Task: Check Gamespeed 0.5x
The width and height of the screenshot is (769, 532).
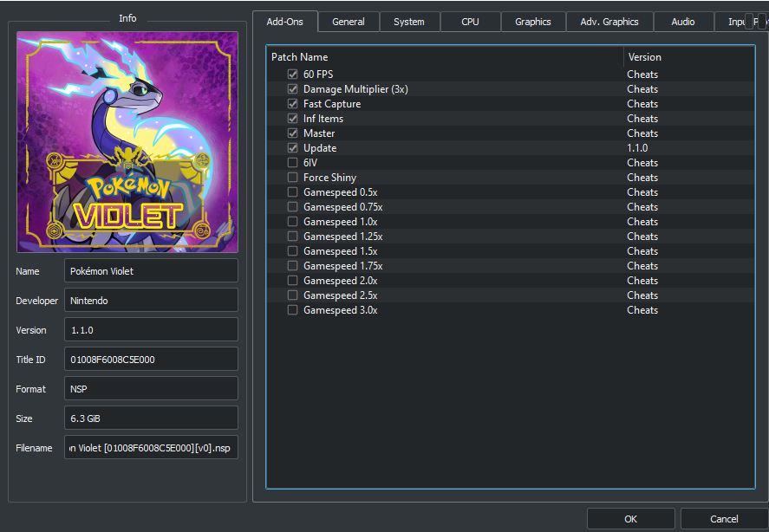Action: tap(292, 191)
